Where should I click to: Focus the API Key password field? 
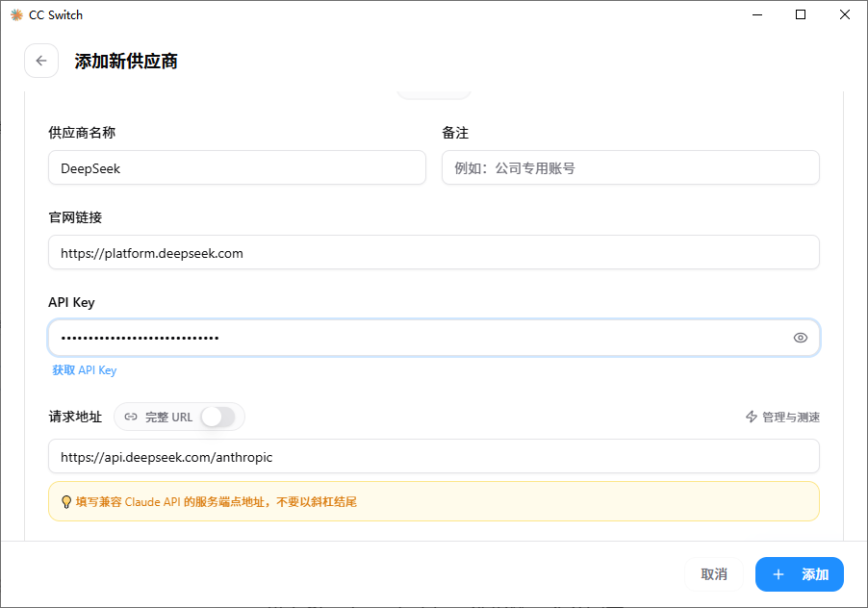(x=433, y=338)
